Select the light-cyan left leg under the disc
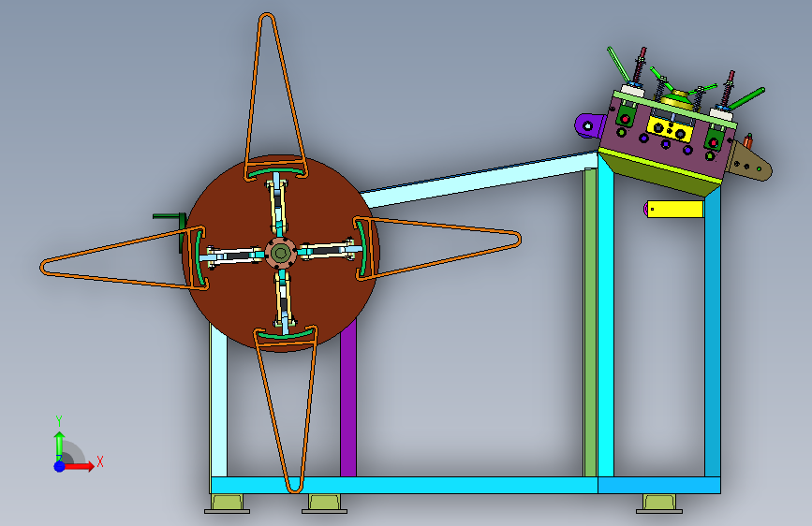The width and height of the screenshot is (812, 526). [x=218, y=400]
